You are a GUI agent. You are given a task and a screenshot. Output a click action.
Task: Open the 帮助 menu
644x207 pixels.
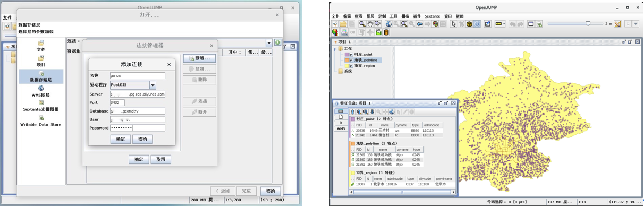[460, 16]
